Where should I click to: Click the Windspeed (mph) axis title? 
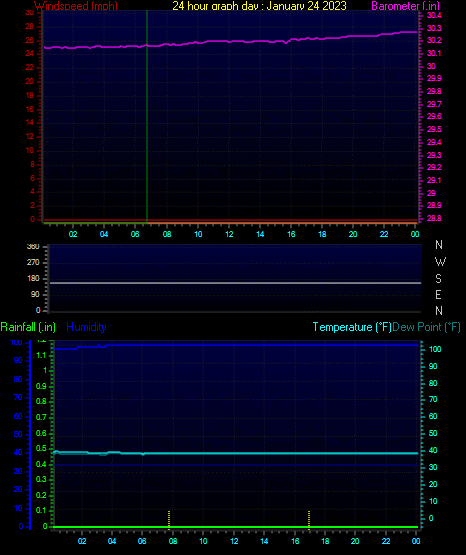pyautogui.click(x=76, y=5)
